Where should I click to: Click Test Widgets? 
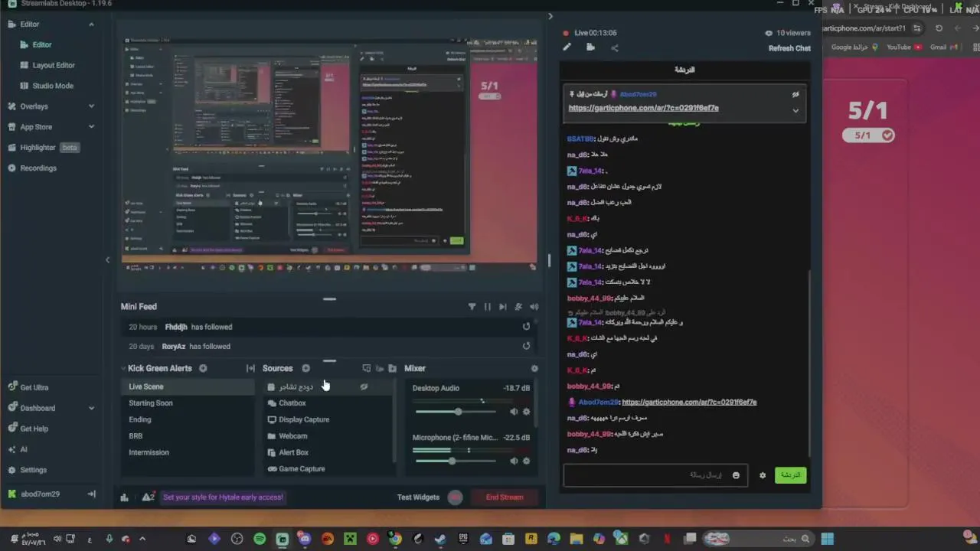tap(418, 497)
